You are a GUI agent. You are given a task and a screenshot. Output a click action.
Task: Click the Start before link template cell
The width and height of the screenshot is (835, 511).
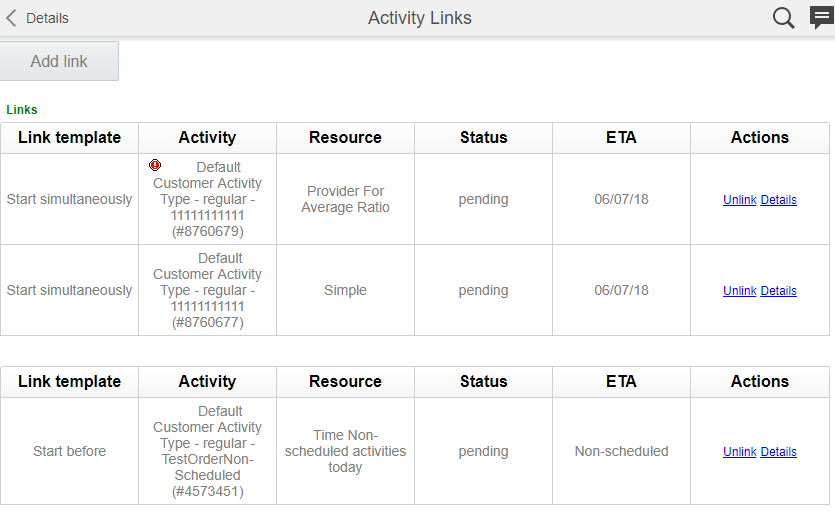69,451
